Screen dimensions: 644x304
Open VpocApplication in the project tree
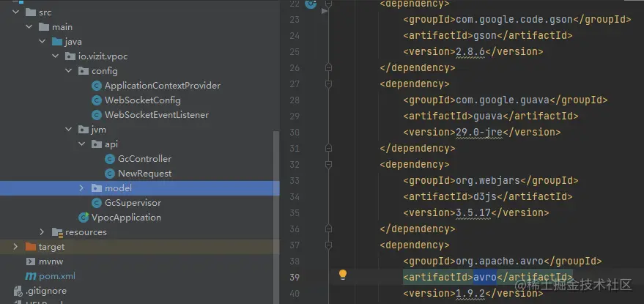[x=126, y=218]
